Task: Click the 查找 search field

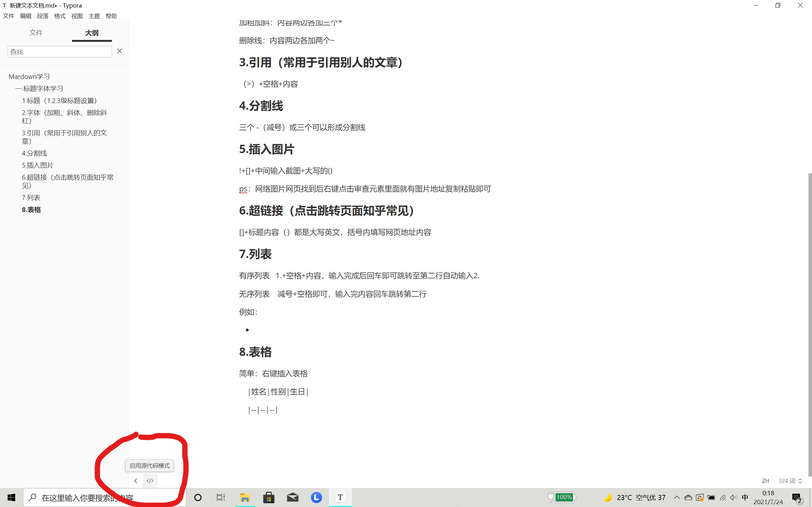Action: point(59,52)
